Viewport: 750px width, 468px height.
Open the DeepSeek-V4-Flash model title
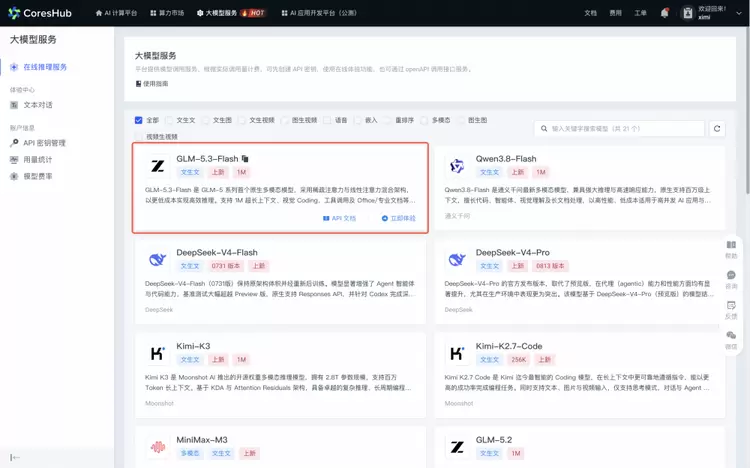217,252
